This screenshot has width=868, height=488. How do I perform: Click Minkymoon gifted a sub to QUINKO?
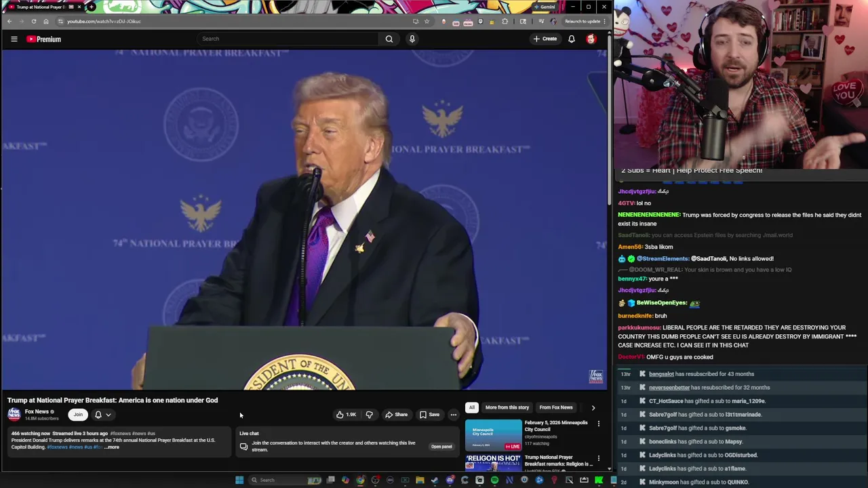[698, 483]
